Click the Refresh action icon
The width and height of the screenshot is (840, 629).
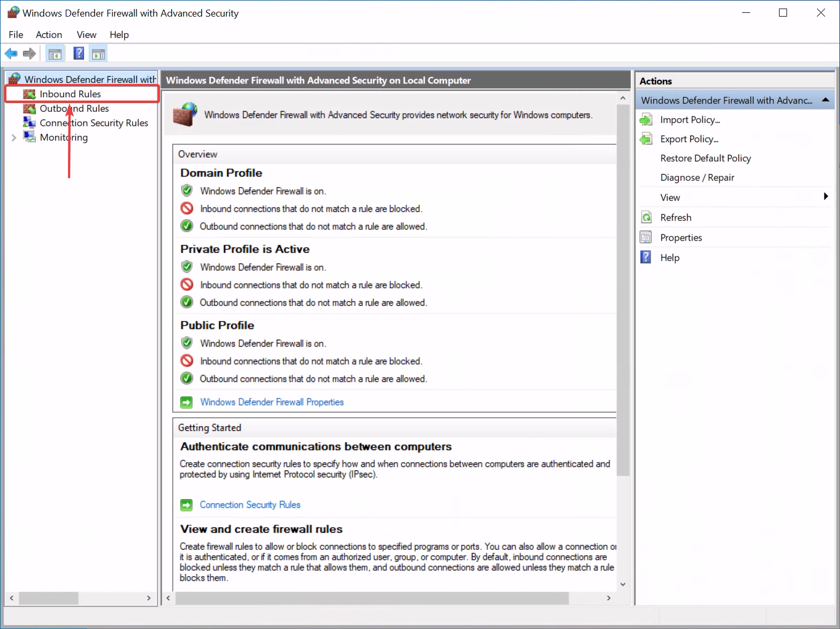(646, 218)
